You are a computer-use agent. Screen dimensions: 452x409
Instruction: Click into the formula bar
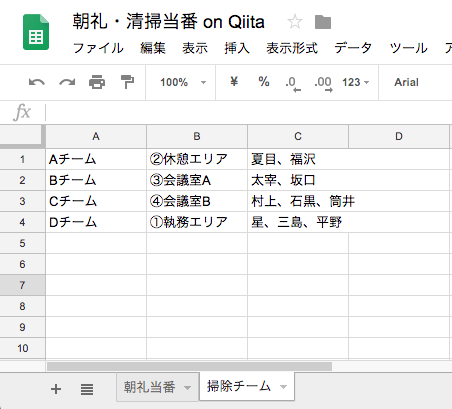[248, 112]
